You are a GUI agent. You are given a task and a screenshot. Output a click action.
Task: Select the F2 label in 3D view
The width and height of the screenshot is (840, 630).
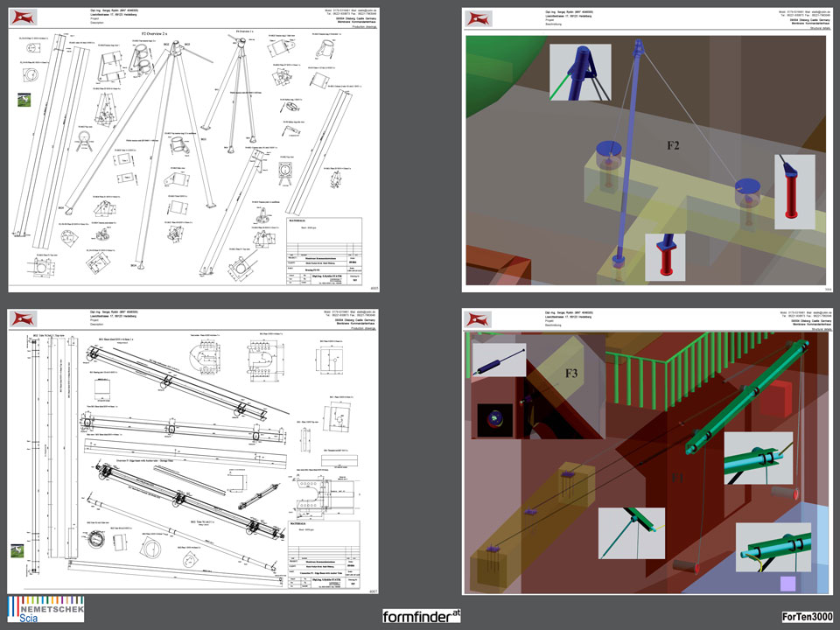point(672,145)
